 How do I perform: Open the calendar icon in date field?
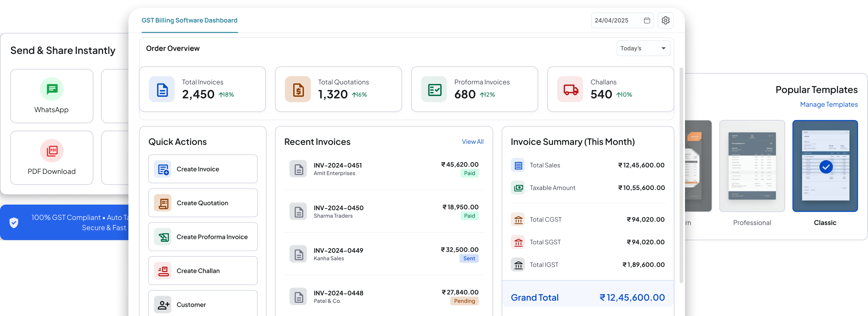tap(647, 20)
